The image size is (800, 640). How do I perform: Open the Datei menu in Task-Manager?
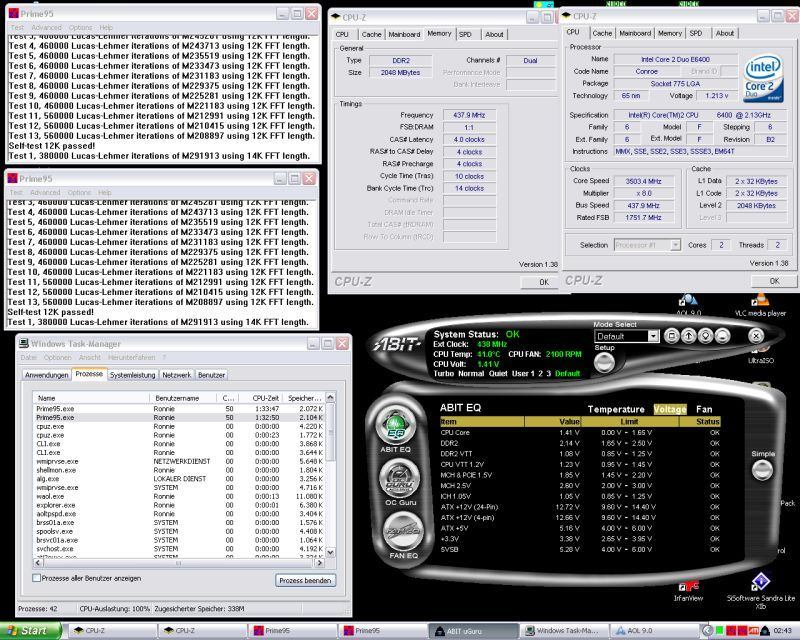(29, 357)
